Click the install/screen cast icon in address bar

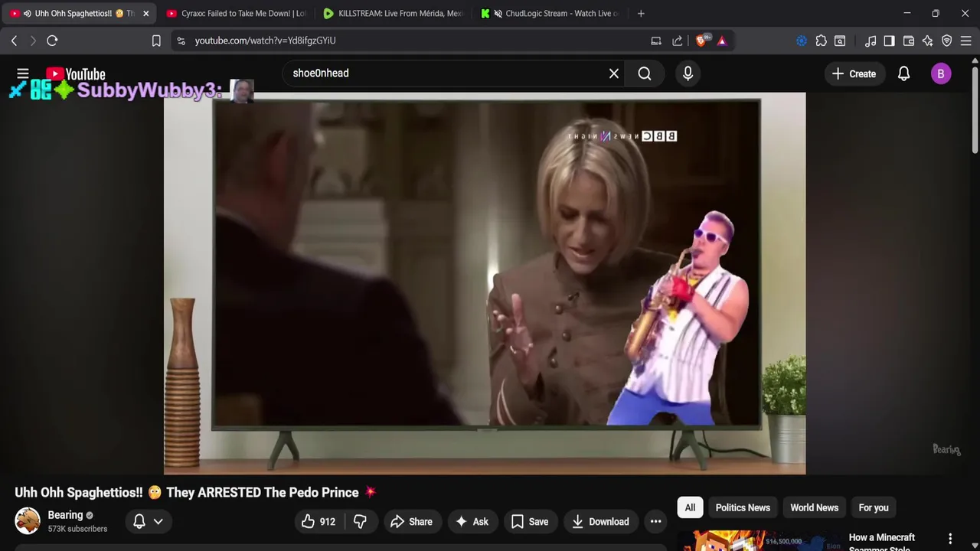(x=656, y=41)
